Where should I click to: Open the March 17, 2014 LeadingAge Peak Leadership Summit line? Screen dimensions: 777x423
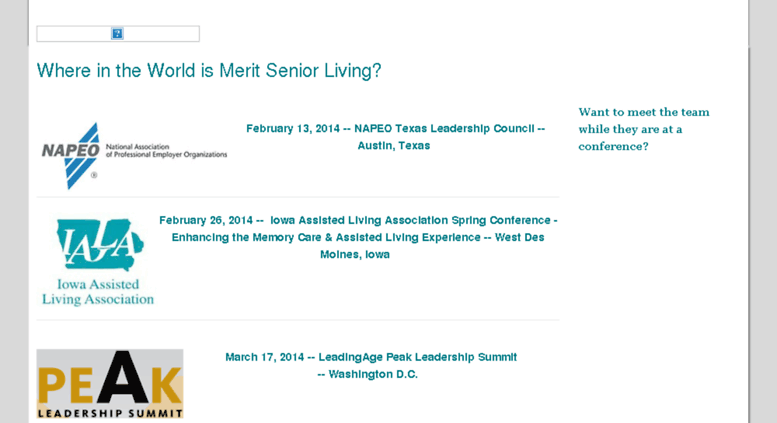coord(371,357)
